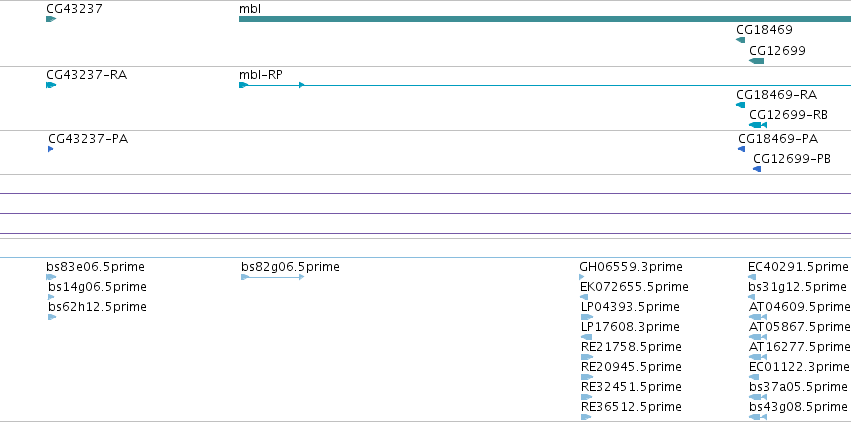The width and height of the screenshot is (851, 422).
Task: Click the AT05867.5prime EST glyph
Action: point(758,337)
